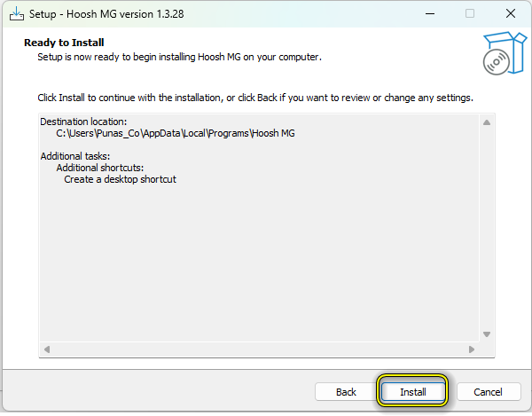Go Back to review settings
The height and width of the screenshot is (416, 532).
[346, 392]
